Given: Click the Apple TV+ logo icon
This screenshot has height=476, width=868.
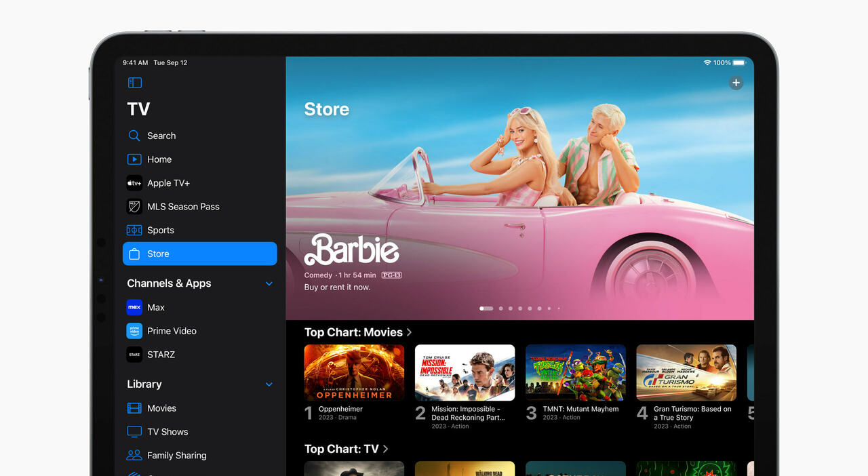Looking at the screenshot, I should pyautogui.click(x=134, y=183).
